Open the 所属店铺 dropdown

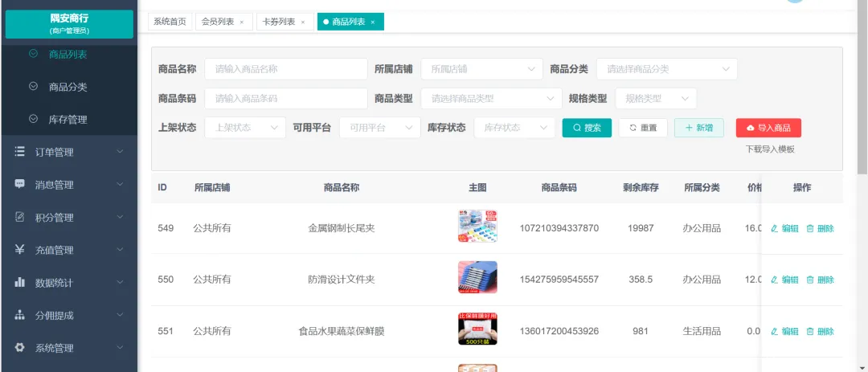click(481, 69)
